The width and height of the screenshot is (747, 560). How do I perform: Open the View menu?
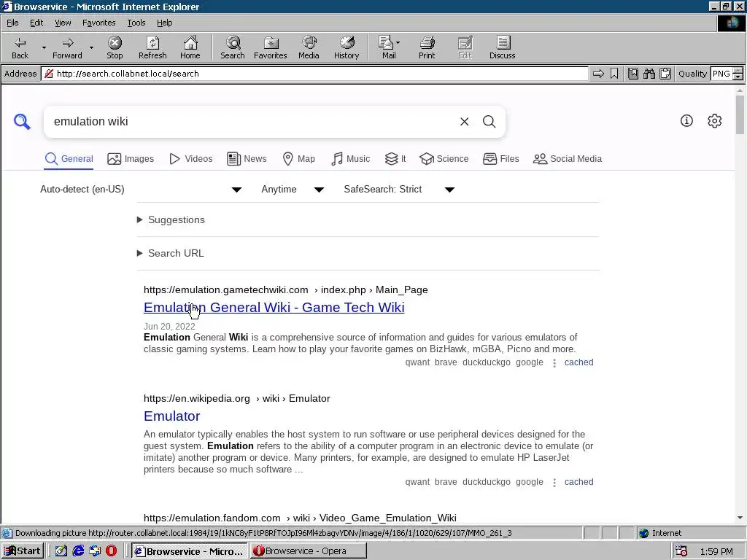(x=63, y=23)
